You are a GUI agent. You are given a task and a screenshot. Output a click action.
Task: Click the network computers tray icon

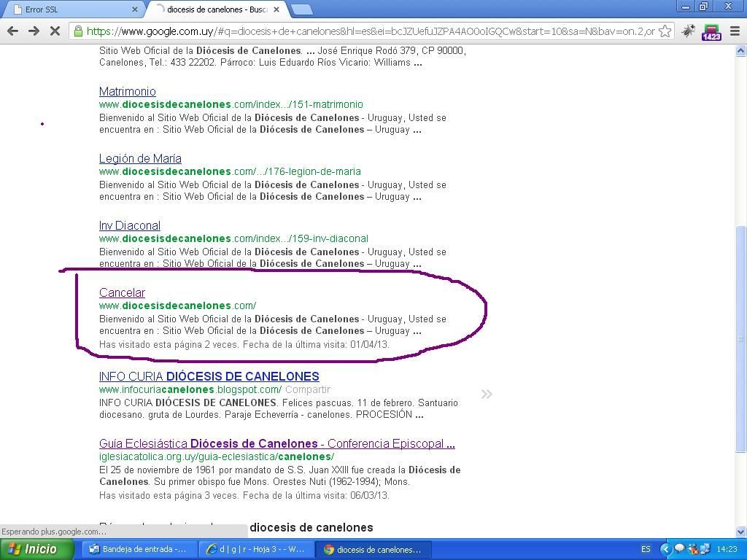705,548
